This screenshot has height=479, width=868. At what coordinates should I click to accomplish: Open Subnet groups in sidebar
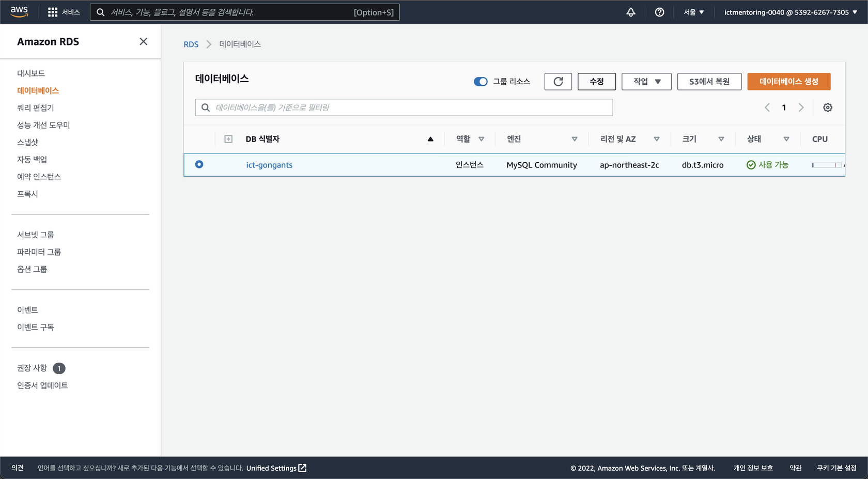36,235
